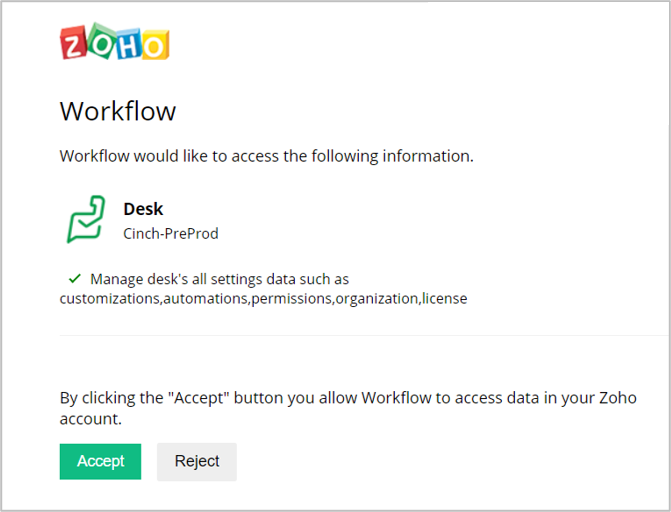Click the green checkmark beside Manage desk's settings
This screenshot has width=671, height=512.
click(x=74, y=279)
